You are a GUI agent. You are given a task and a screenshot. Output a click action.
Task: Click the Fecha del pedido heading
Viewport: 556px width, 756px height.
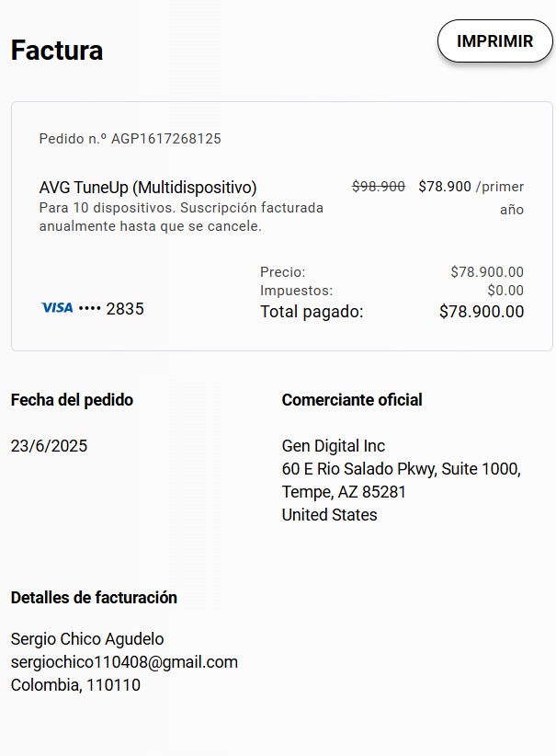[72, 400]
